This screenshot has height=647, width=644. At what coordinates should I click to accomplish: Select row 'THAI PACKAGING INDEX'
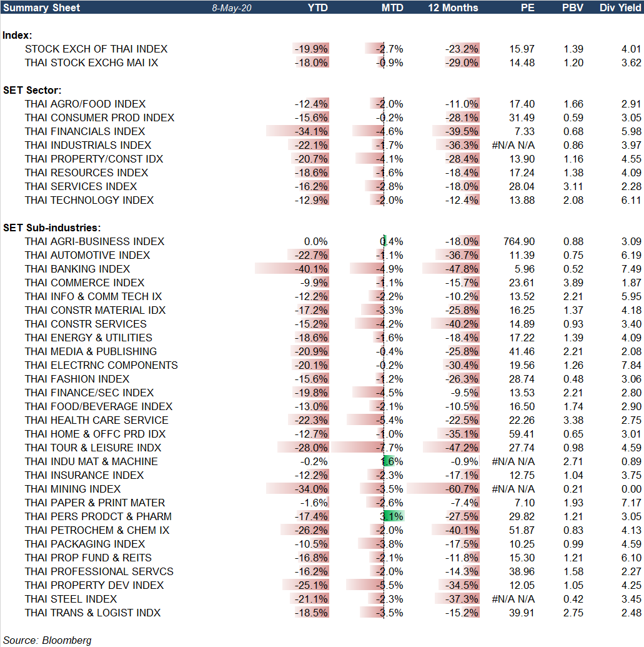pyautogui.click(x=322, y=544)
